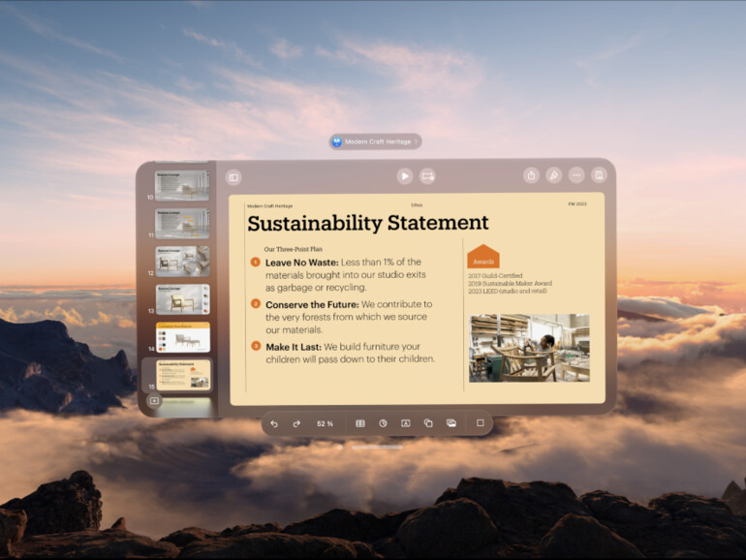The height and width of the screenshot is (560, 746).
Task: Open the Format paintbrush panel
Action: click(x=554, y=175)
